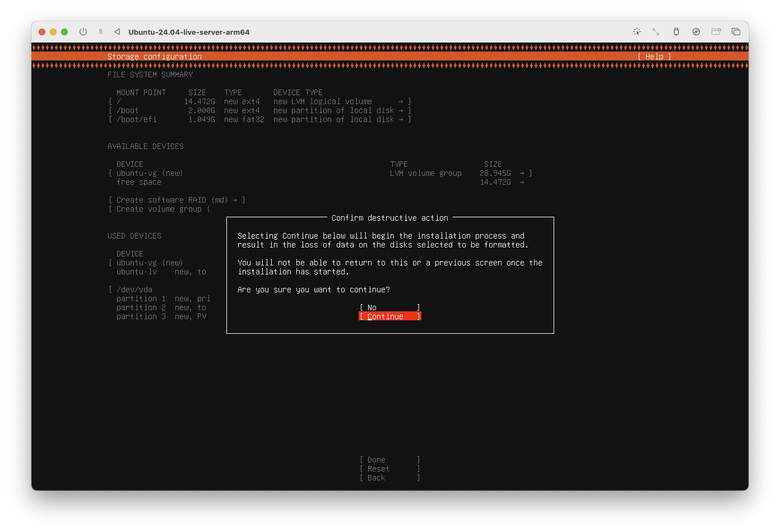
Task: Click the restart triangle icon in toolbar
Action: point(117,32)
